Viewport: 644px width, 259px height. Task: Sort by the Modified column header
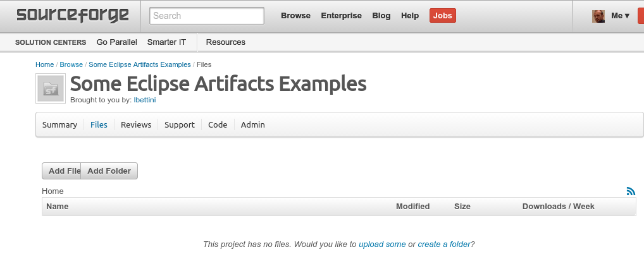(x=412, y=207)
